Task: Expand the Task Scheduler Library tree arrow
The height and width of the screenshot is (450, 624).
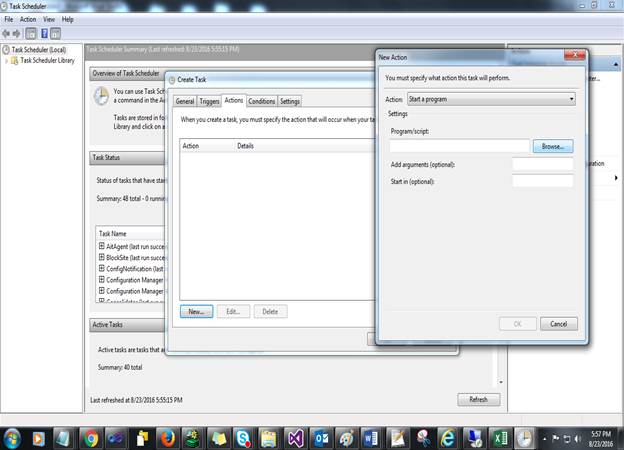Action: click(x=6, y=61)
